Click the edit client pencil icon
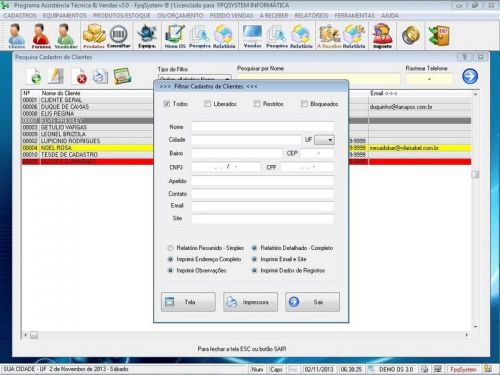This screenshot has height=375, width=500. click(x=56, y=76)
